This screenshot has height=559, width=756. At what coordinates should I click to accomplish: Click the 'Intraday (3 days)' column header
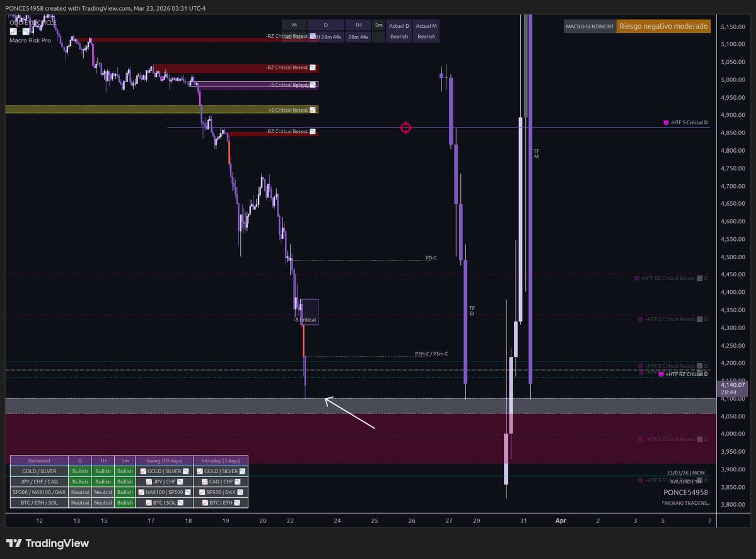(x=221, y=461)
